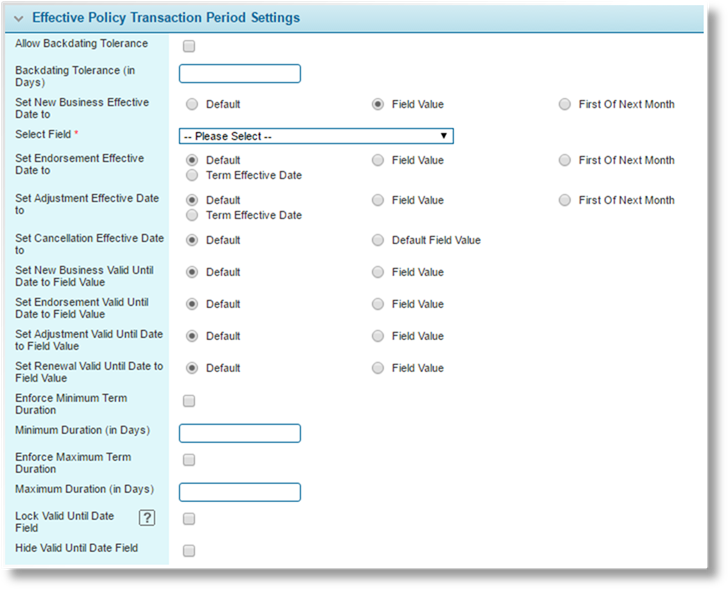Choose Term Effective Date for Adjustment Effective Date
Image resolution: width=728 pixels, height=589 pixels.
(192, 215)
